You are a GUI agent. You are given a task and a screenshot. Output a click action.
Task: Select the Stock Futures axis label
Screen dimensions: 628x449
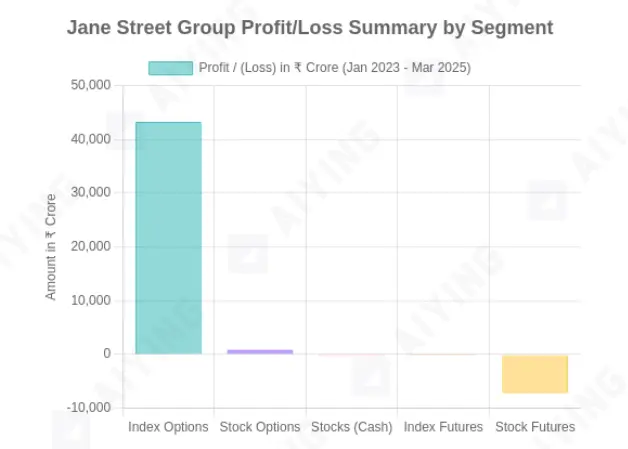(535, 427)
